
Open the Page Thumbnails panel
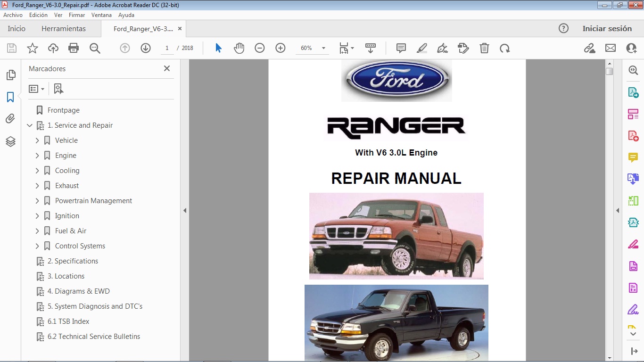click(x=10, y=74)
